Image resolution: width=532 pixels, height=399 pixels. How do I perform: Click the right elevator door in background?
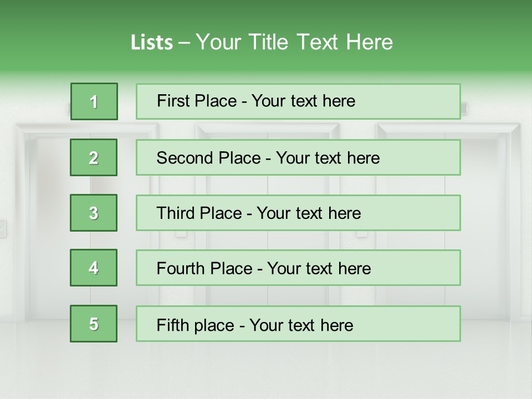[x=488, y=222]
